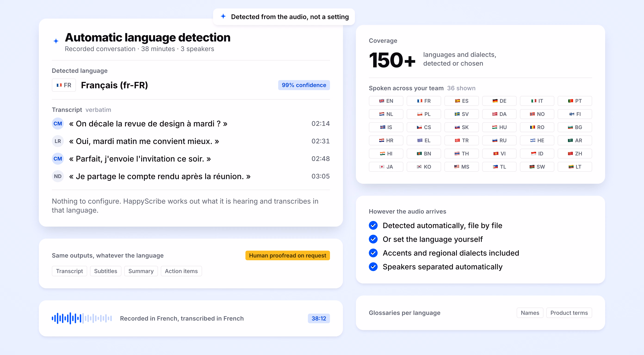Select the FR flag badge under Detected language
The image size is (644, 355).
64,85
